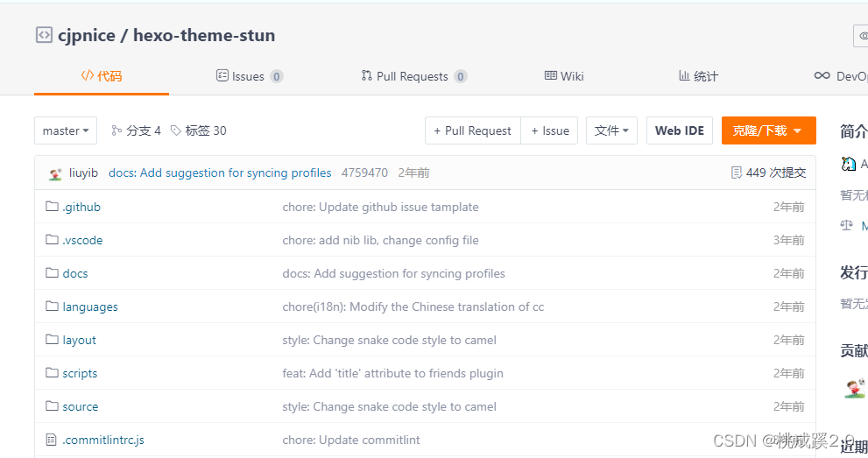Open commit 'chore(i18n): Modify the Chinese translation of cc'
Screen dimensions: 868x458
click(413, 307)
